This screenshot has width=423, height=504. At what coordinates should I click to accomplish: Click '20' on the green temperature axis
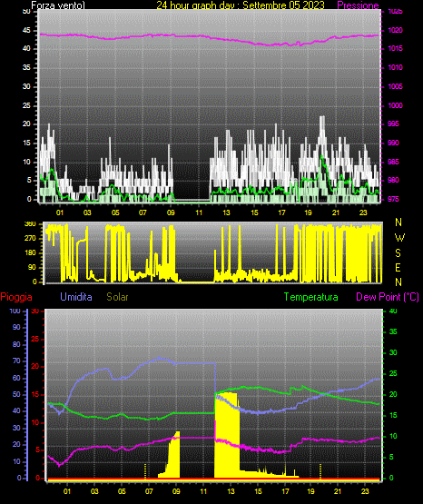tap(393, 394)
